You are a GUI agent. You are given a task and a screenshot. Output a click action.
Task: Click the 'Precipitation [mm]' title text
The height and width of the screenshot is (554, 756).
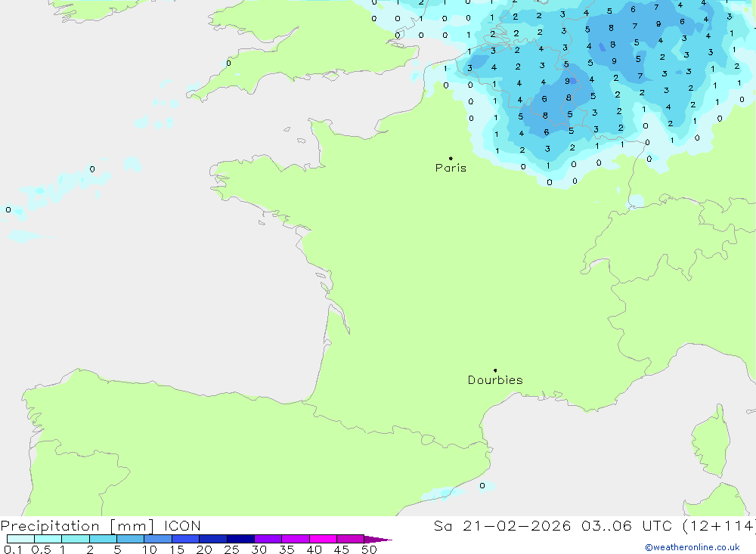pos(77,526)
